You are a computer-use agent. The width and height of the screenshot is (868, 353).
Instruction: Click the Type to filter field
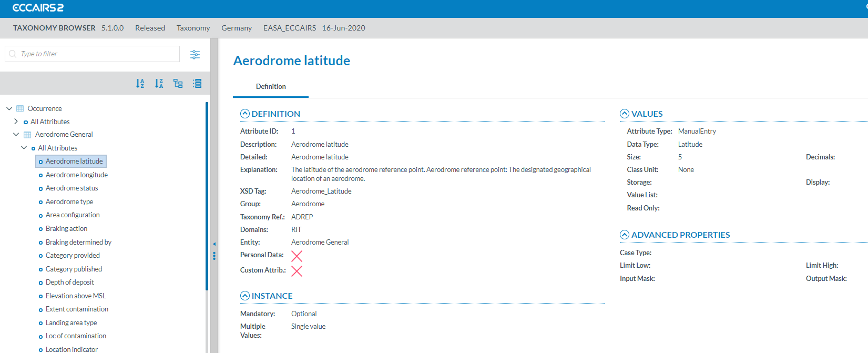tap(97, 54)
